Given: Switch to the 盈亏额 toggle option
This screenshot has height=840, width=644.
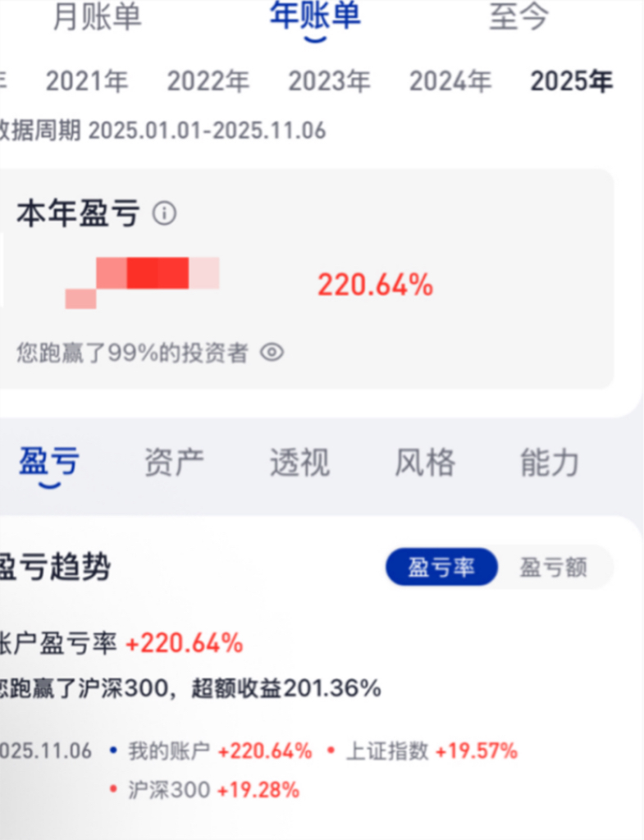Looking at the screenshot, I should click(x=554, y=568).
